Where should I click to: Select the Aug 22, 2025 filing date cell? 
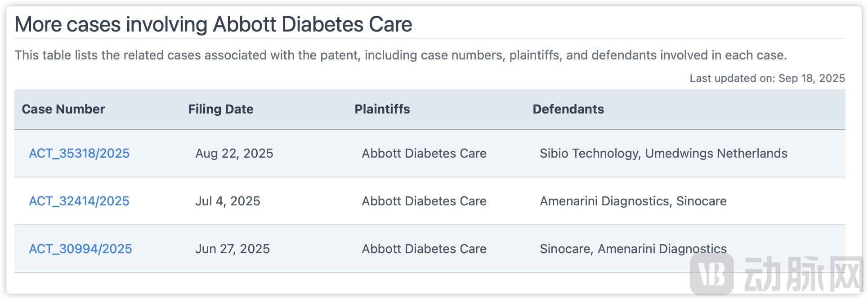[x=234, y=154]
